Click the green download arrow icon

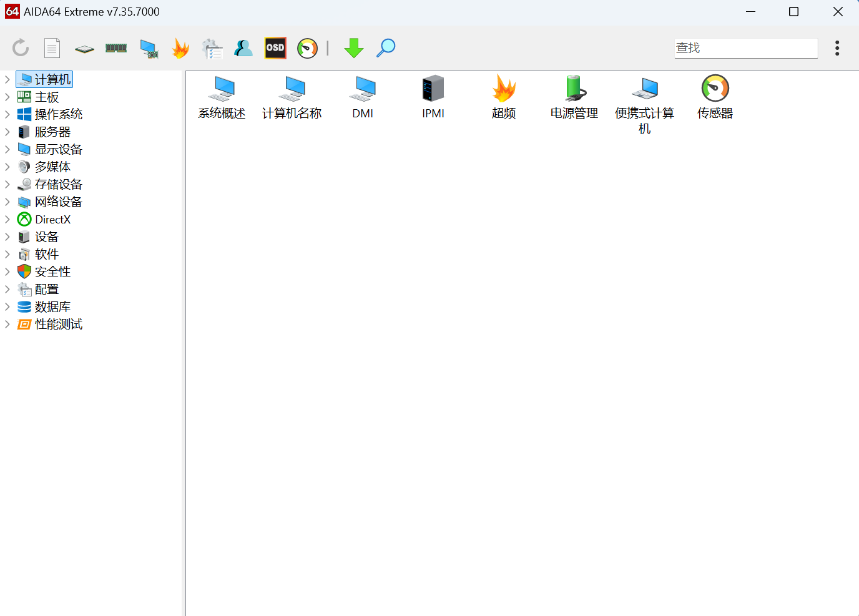coord(354,48)
